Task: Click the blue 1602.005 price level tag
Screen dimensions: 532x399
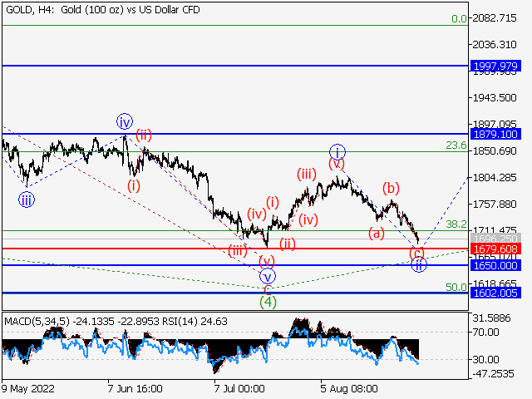Action: [495, 293]
